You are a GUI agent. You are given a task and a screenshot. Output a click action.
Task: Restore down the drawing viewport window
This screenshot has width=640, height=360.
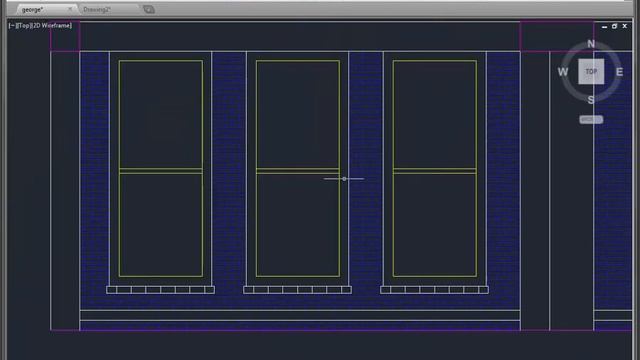click(x=614, y=26)
